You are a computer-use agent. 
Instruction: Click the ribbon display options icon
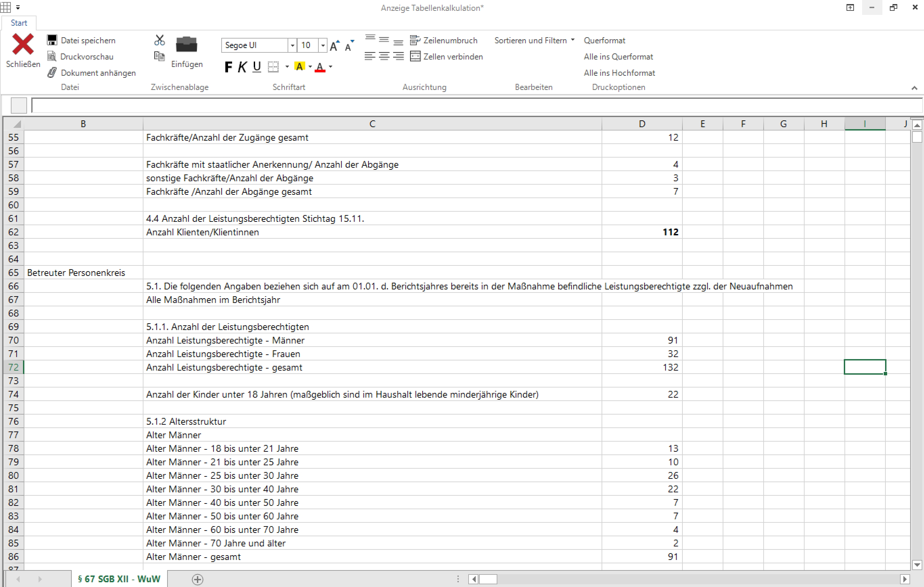(x=850, y=7)
